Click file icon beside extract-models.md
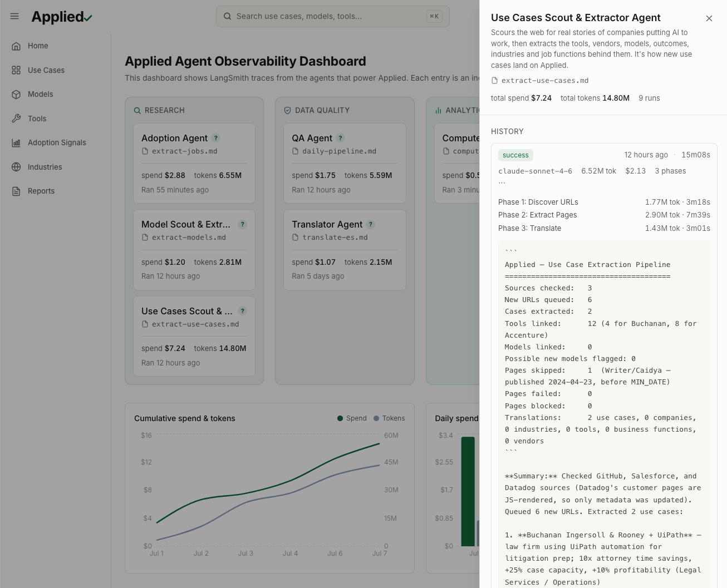 coord(145,238)
